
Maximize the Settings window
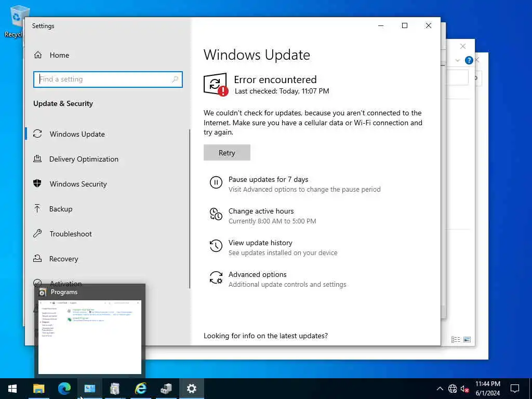point(404,26)
